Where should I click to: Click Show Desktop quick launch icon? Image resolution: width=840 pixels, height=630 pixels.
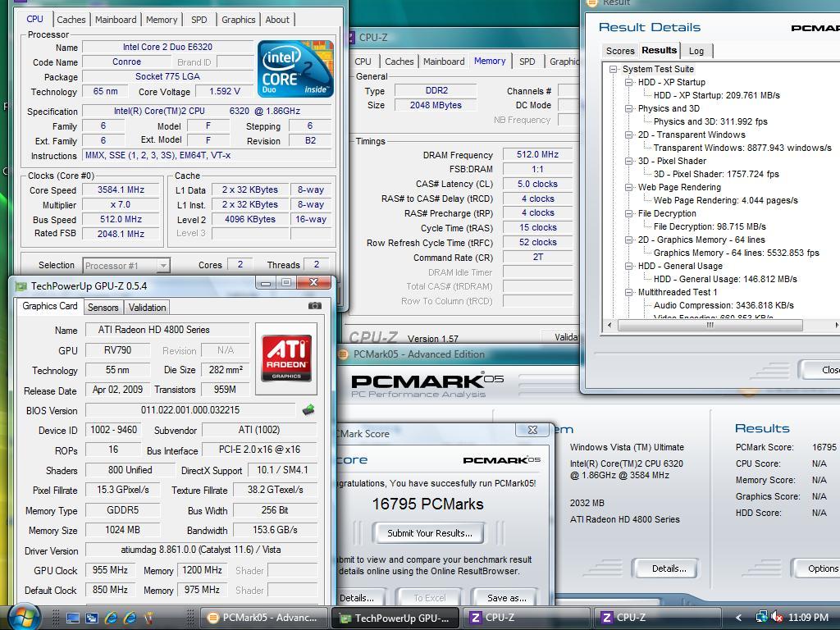[73, 618]
